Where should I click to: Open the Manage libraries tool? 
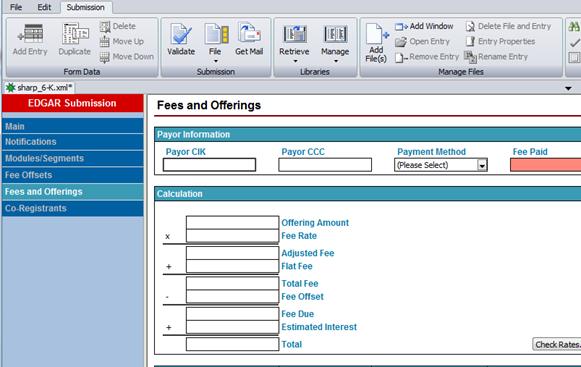(x=335, y=39)
